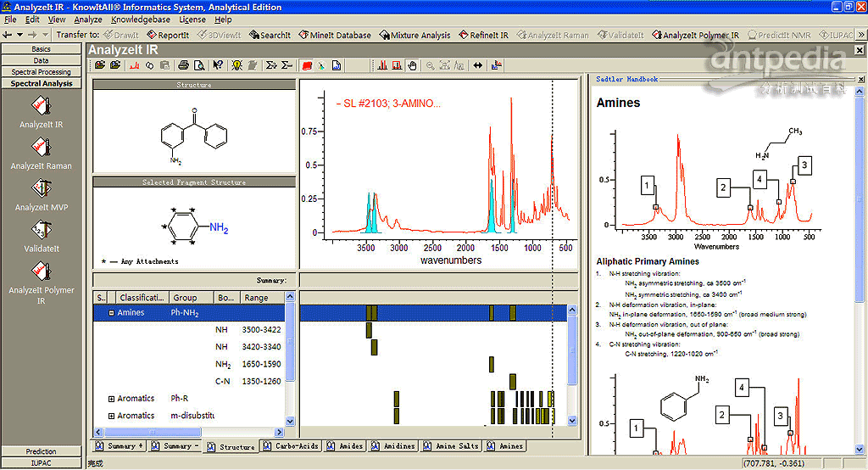Expand the Aromatics m-disubstituted row
Screen dimensions: 868x470
tap(111, 416)
